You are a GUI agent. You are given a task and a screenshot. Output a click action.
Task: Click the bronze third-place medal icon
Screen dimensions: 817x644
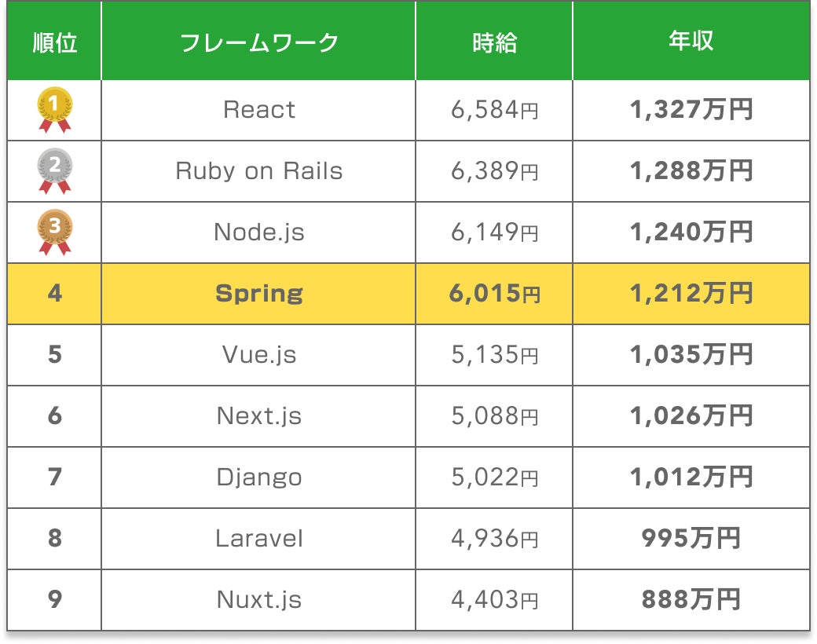[55, 231]
